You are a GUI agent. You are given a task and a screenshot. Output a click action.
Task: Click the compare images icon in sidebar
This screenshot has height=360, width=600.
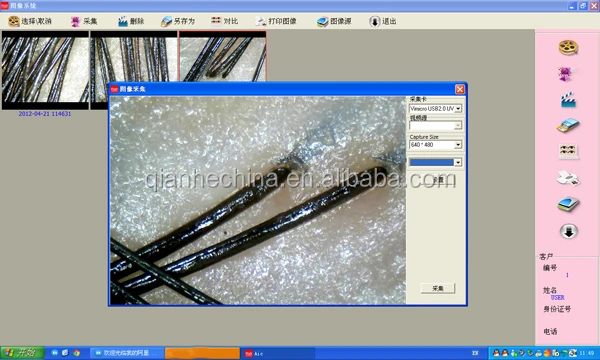(568, 151)
